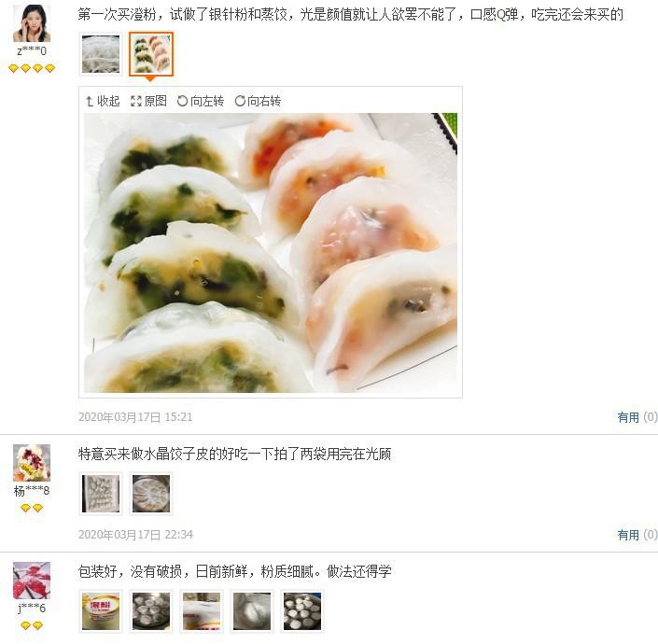
Task: Click the username z***0
Action: click(32, 51)
